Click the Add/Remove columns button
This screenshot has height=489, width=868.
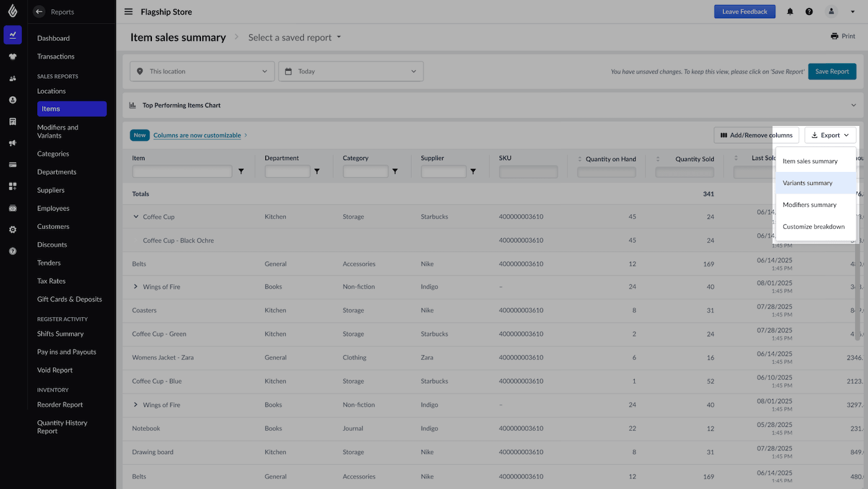(x=756, y=135)
